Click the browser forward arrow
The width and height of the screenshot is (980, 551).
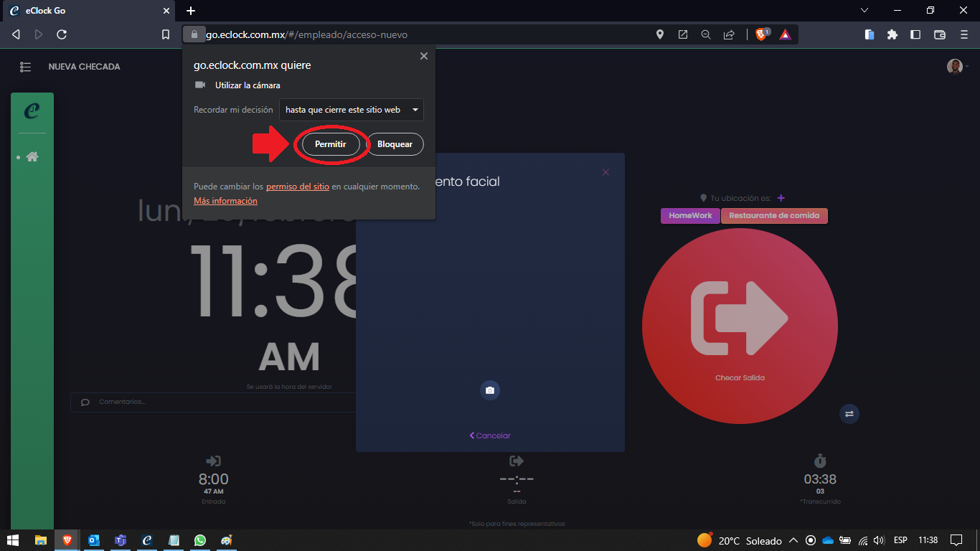click(x=39, y=34)
